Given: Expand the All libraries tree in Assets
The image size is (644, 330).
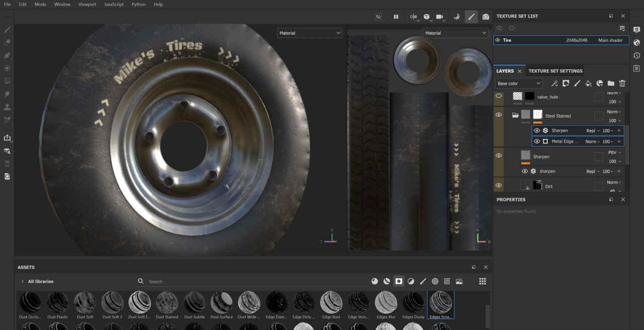Looking at the screenshot, I should pos(22,281).
